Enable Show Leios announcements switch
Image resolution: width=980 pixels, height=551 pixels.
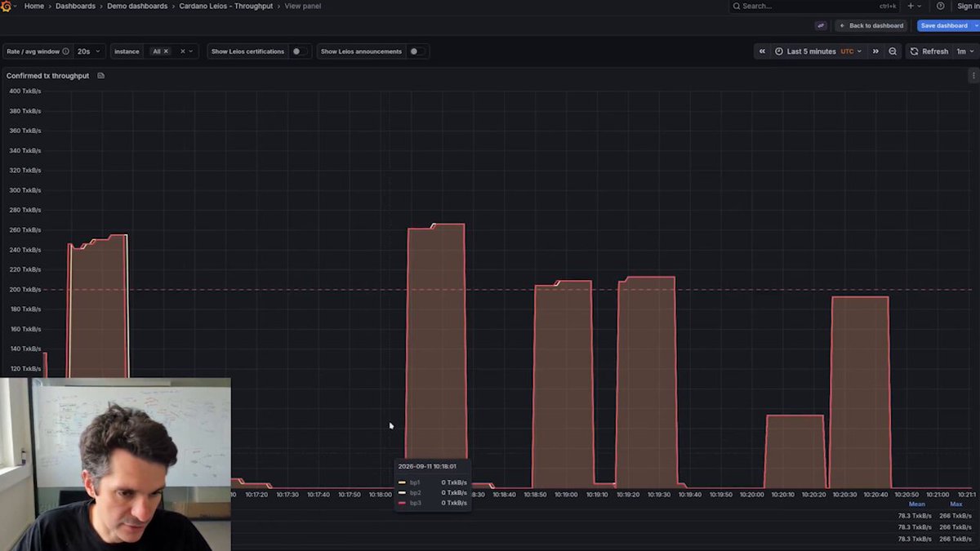point(416,51)
